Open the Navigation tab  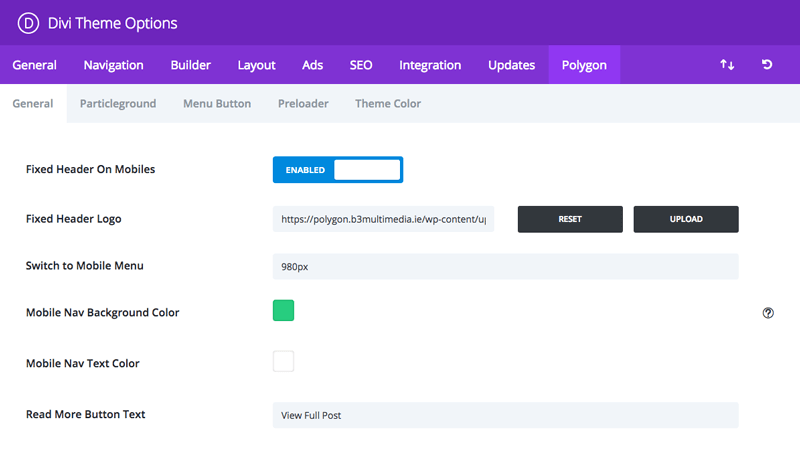click(113, 65)
